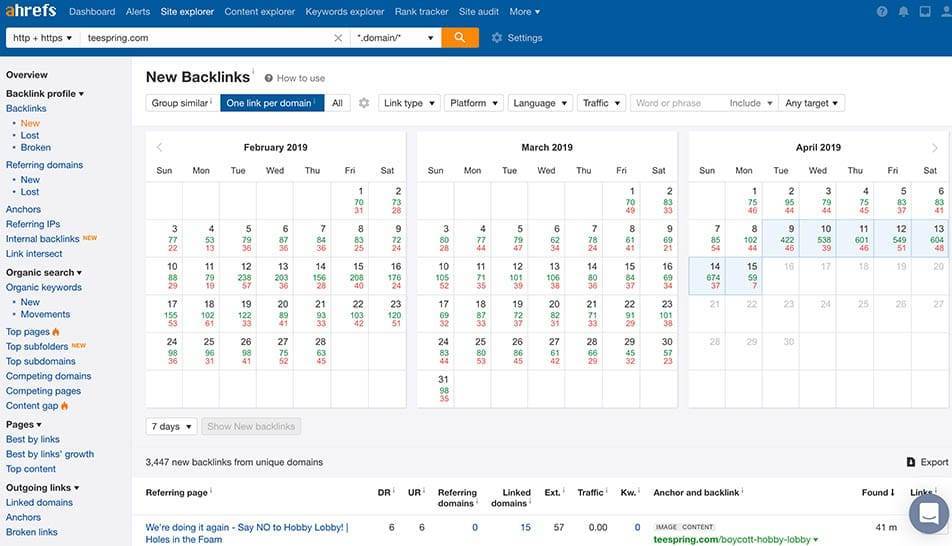The image size is (952, 546).
Task: Select April 14 in the calendar
Action: tap(707, 276)
